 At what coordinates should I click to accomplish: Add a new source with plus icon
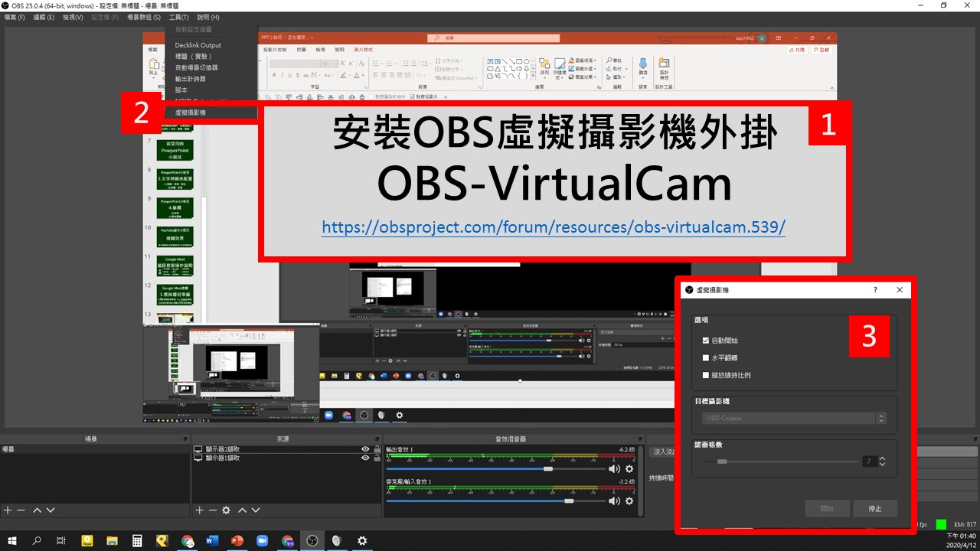click(199, 510)
